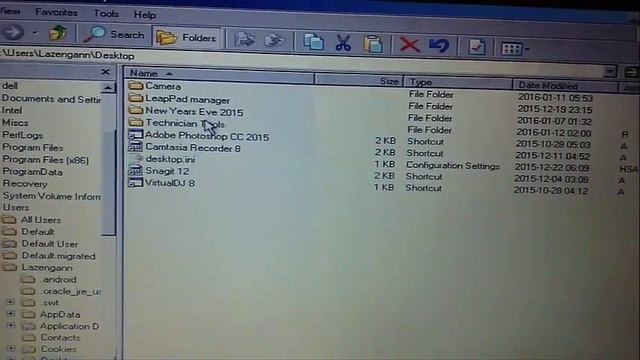Sort by the Type column header
The width and height of the screenshot is (640, 360).
(x=458, y=83)
